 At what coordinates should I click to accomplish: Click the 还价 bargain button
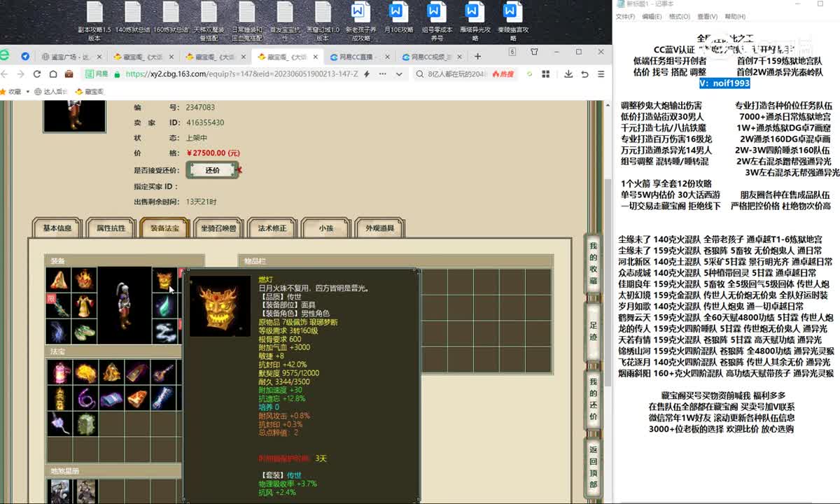(213, 170)
